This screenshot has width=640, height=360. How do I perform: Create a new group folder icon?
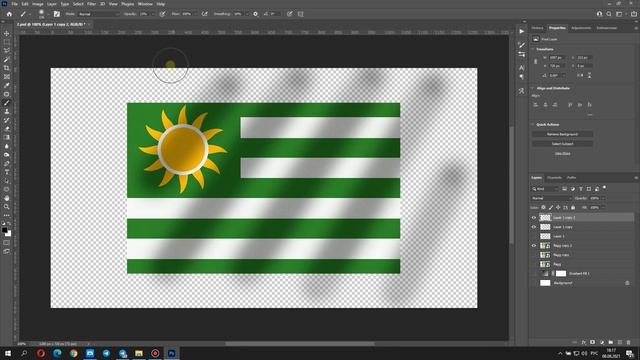tap(611, 342)
